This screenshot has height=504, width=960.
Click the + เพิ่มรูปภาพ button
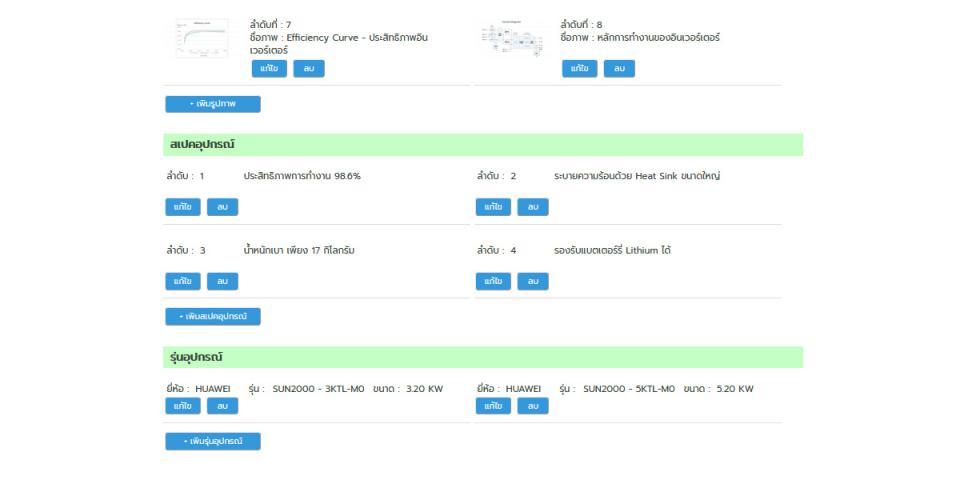213,104
